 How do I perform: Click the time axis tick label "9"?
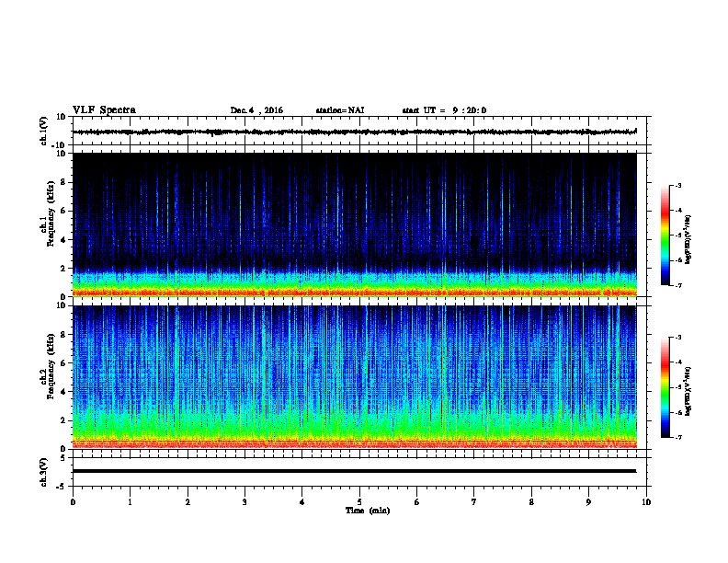(x=588, y=502)
